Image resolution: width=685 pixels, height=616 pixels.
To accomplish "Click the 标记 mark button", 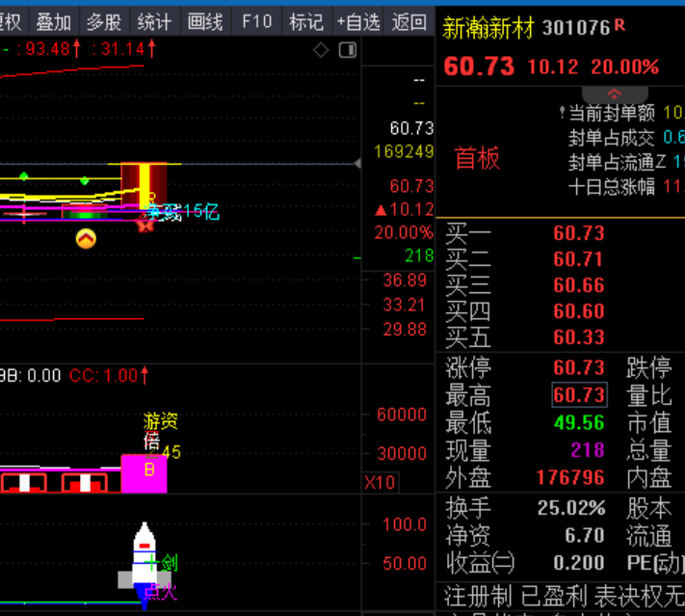I will (306, 21).
